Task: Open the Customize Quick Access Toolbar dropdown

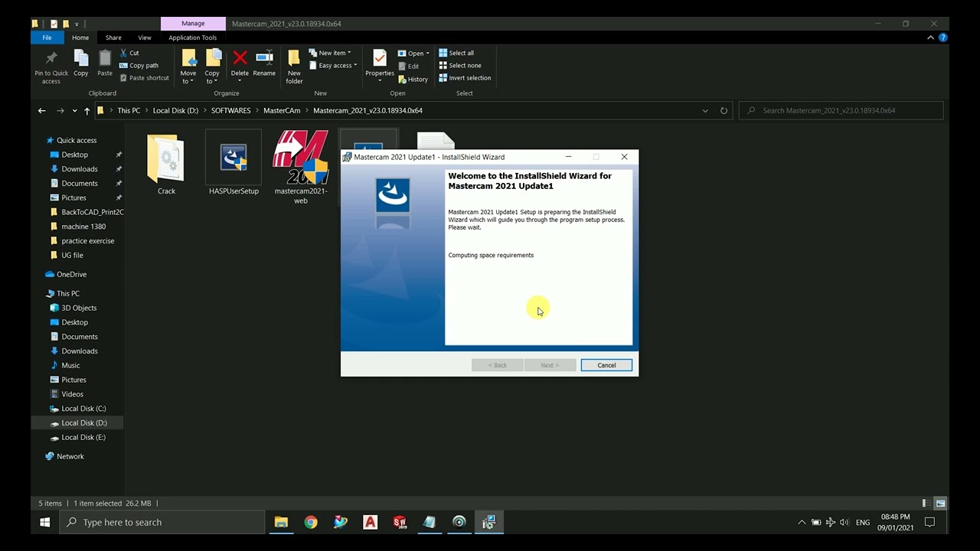Action: pos(78,24)
